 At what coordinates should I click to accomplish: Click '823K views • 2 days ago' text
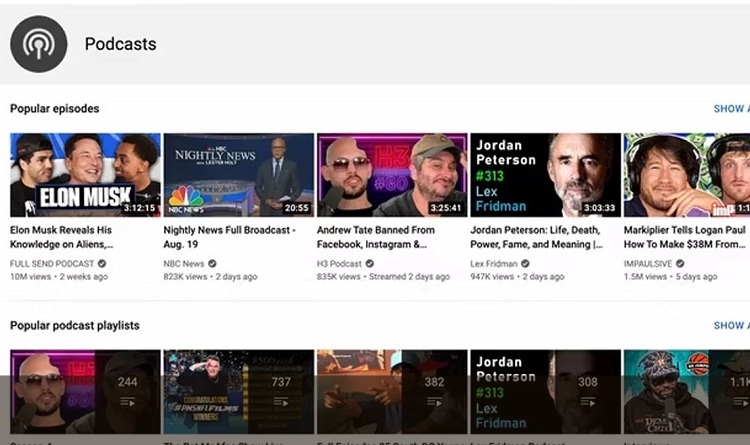click(210, 277)
